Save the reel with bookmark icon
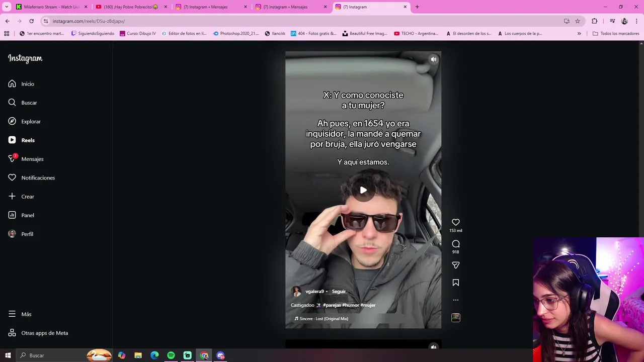Screen dimensions: 644x362 click(456, 283)
